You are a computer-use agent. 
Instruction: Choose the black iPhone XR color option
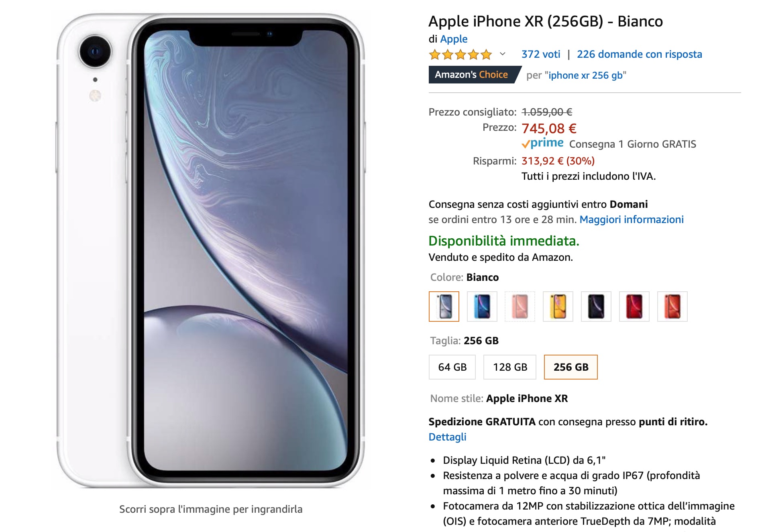[x=596, y=307]
